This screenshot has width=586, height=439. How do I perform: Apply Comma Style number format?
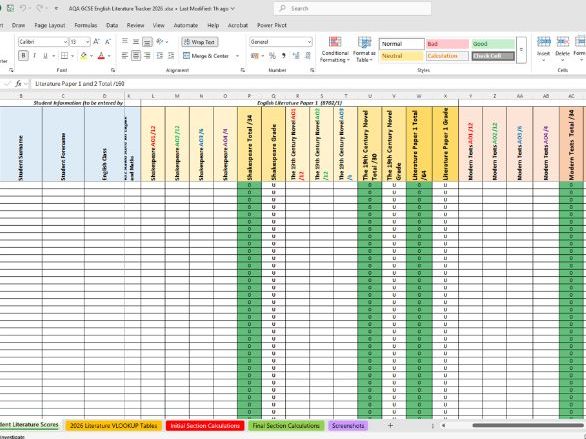pyautogui.click(x=284, y=56)
